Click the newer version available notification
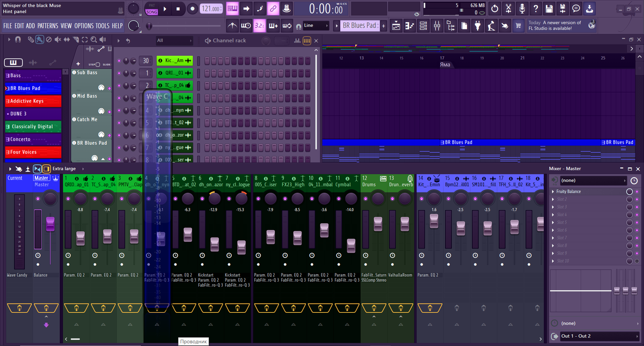 click(x=561, y=25)
